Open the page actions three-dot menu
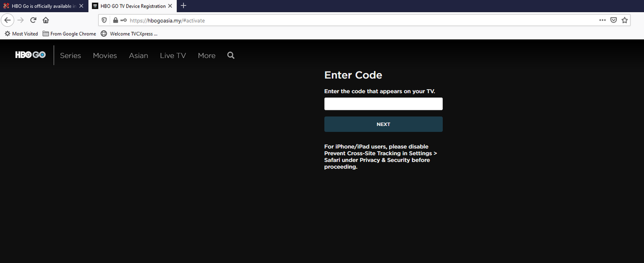 (x=602, y=20)
